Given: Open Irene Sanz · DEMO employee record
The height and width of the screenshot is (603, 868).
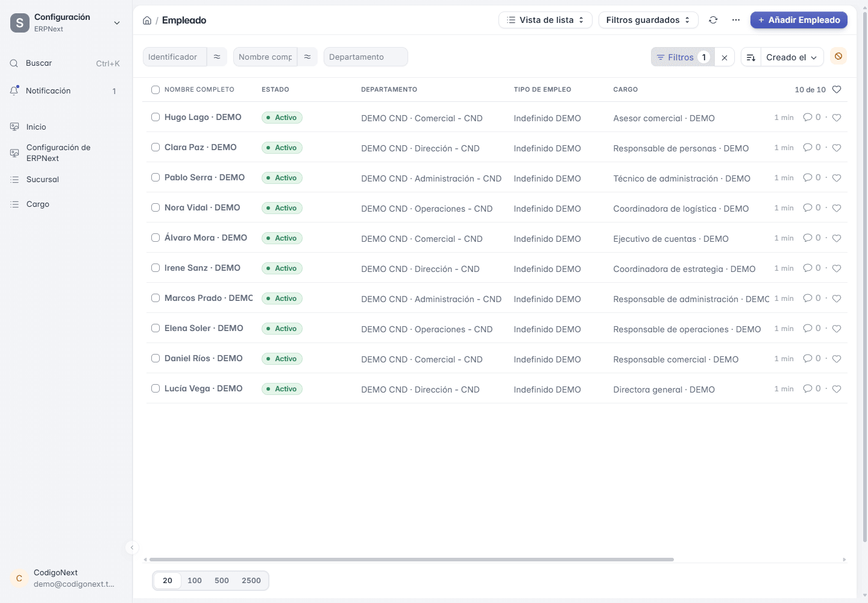Looking at the screenshot, I should click(203, 268).
